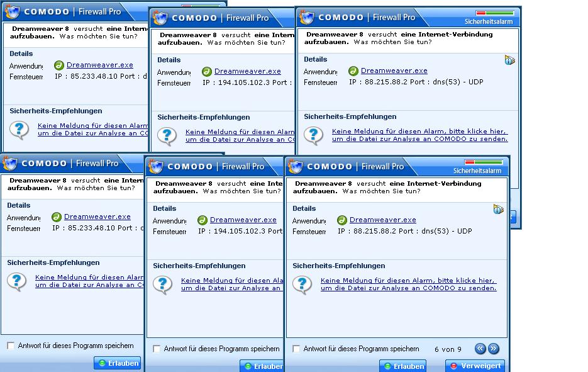Click question mark icon in upper 85.233.48.10 alert
Viewport: 588px width, 372px height.
pos(19,130)
